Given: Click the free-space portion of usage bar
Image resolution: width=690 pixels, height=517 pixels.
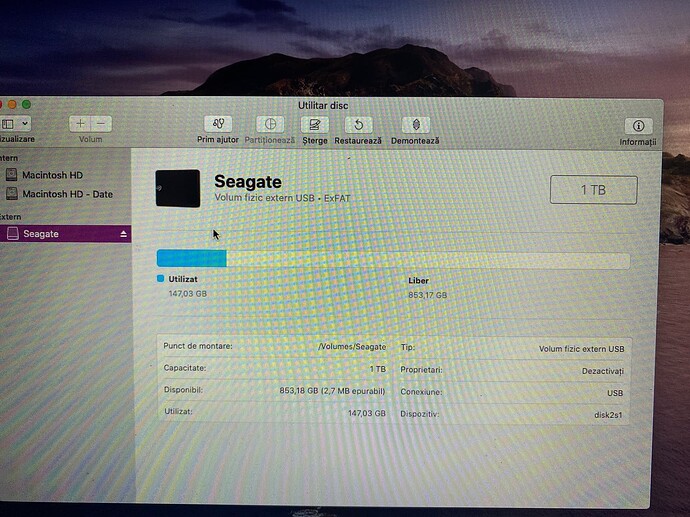Looking at the screenshot, I should (x=428, y=260).
